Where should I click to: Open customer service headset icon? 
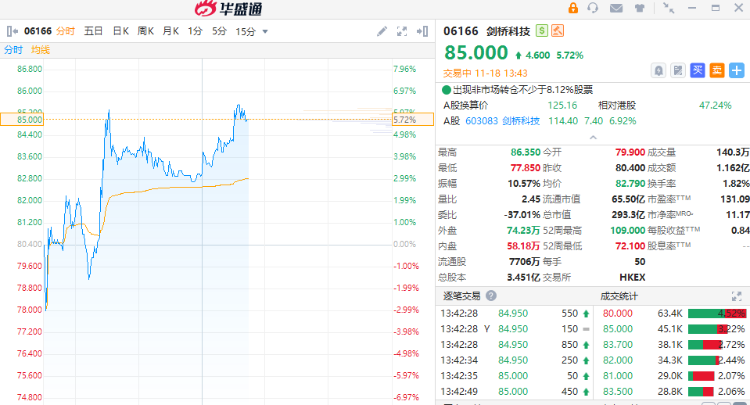[x=593, y=8]
